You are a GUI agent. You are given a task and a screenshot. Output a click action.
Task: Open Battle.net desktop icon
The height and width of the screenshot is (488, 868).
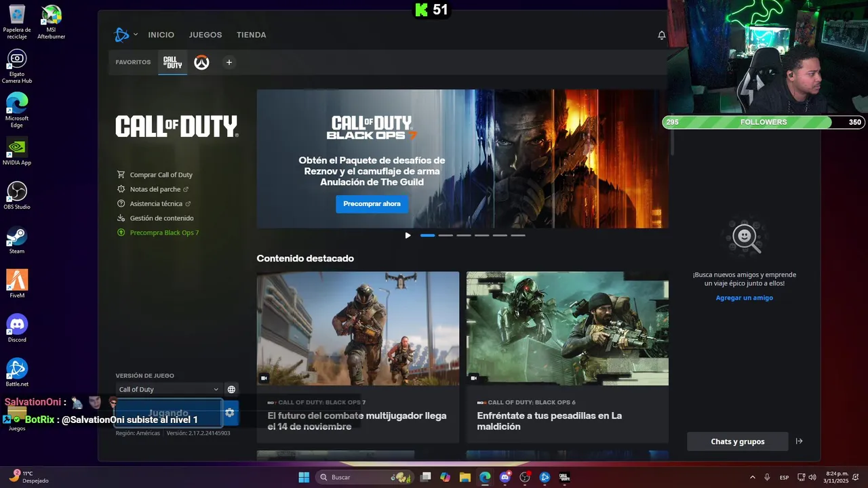[17, 372]
